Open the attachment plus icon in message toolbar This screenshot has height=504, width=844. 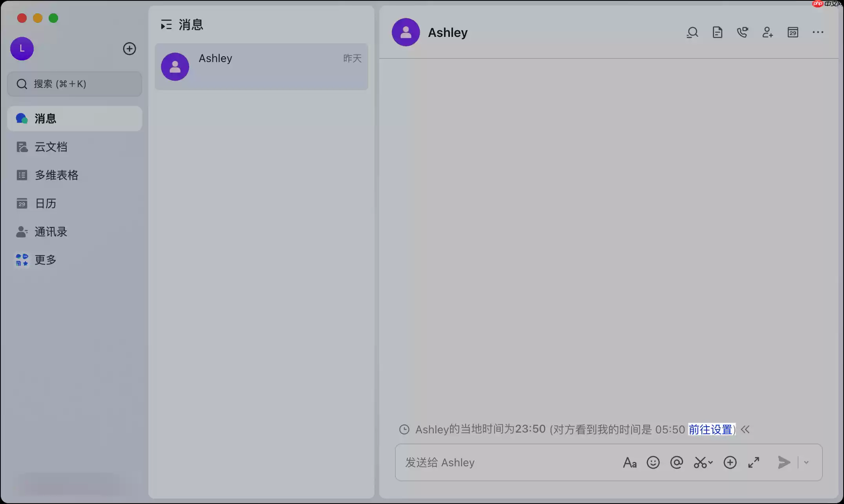[x=730, y=462]
